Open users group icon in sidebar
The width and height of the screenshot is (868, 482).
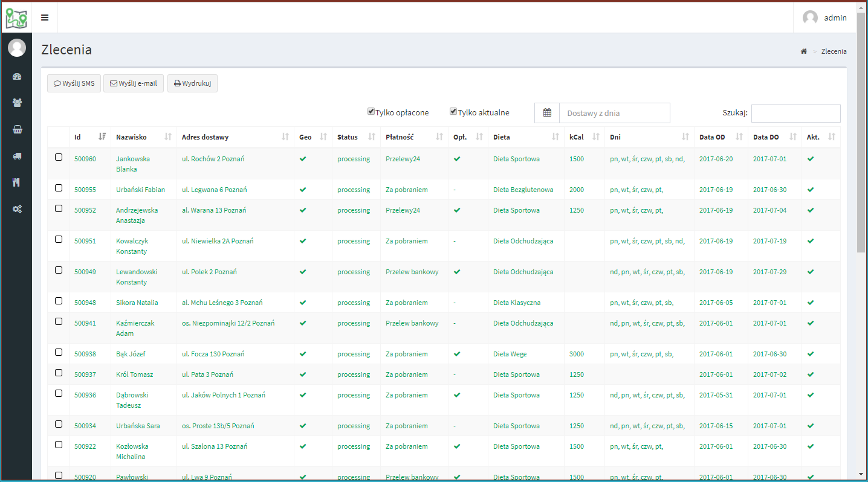pos(17,103)
